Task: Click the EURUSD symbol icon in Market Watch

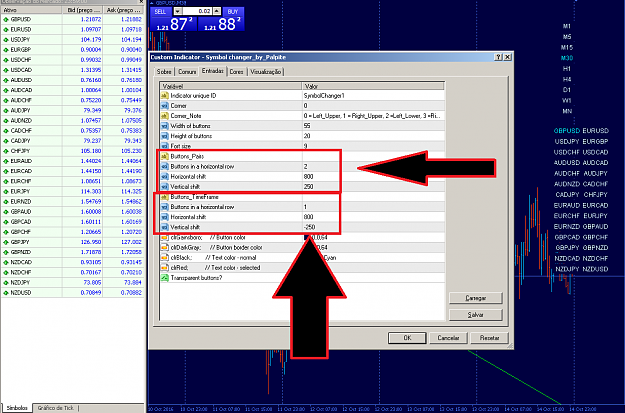Action: [x=6, y=30]
